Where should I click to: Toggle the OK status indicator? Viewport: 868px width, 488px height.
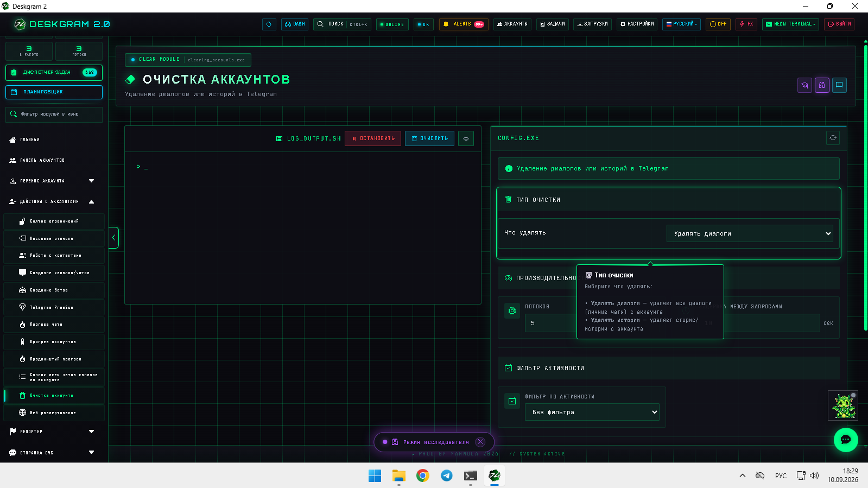pos(423,24)
